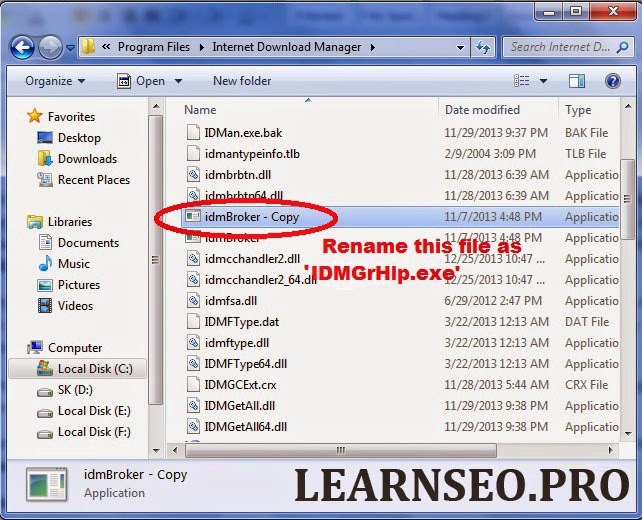Click the refresh button beside address bar
Image resolution: width=642 pixels, height=520 pixels.
tap(483, 47)
